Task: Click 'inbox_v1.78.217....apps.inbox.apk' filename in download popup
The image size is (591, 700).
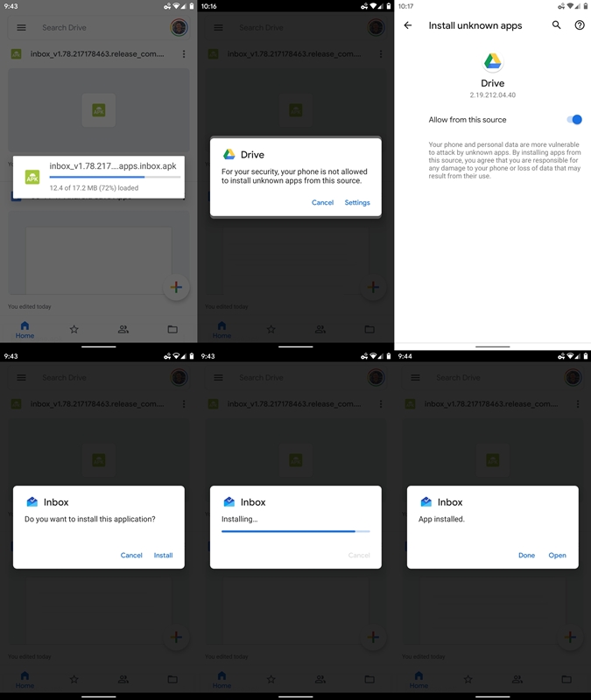Action: (x=113, y=166)
